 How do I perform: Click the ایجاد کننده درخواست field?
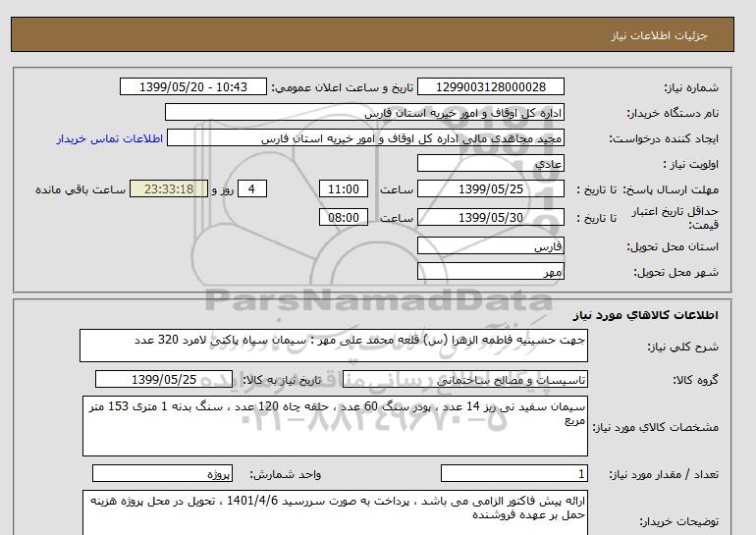[x=365, y=138]
